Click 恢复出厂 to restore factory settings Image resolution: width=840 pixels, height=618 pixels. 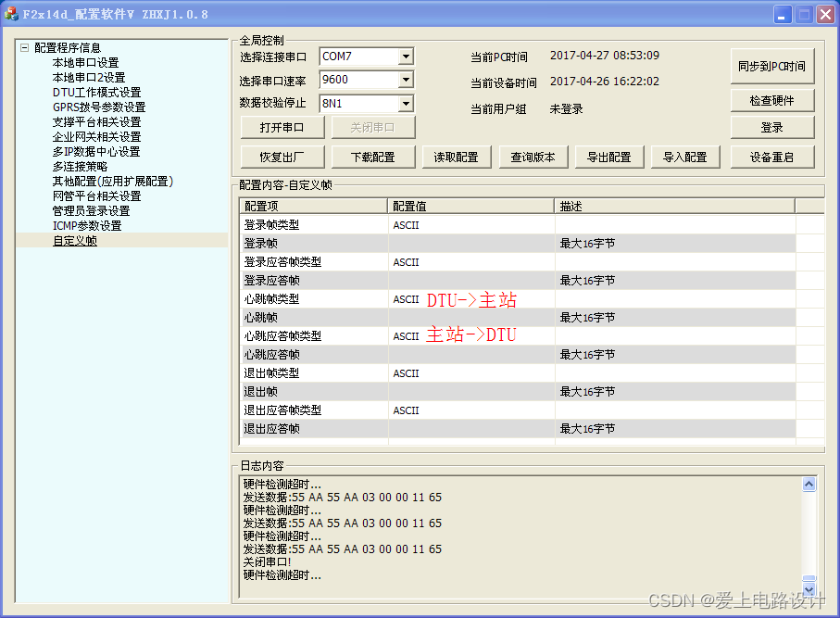coord(282,157)
